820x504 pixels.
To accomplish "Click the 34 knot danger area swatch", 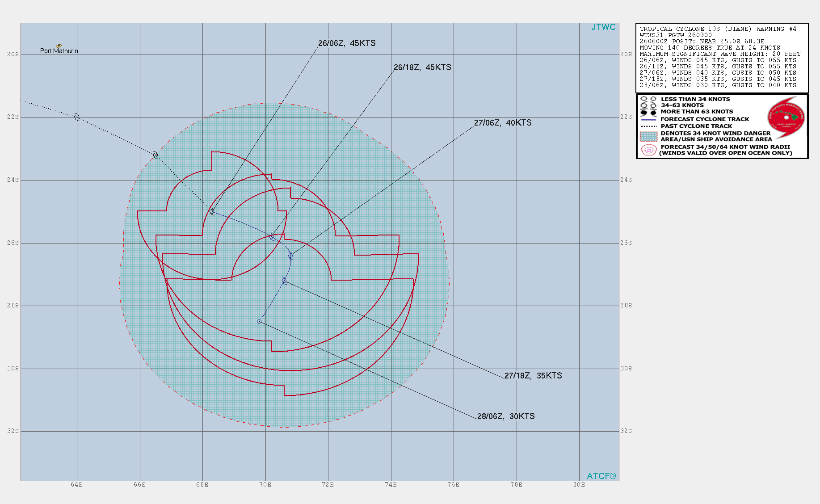I will tap(648, 136).
